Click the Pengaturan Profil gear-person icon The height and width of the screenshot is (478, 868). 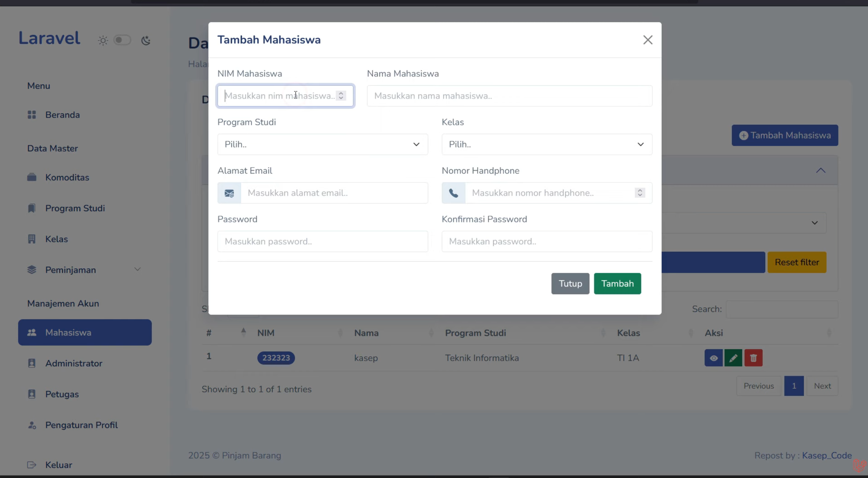32,425
